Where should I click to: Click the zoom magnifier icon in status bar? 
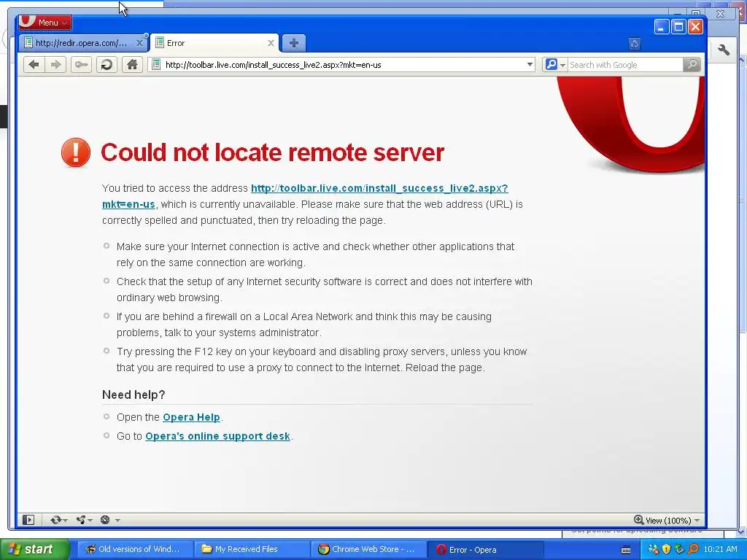[x=638, y=520]
